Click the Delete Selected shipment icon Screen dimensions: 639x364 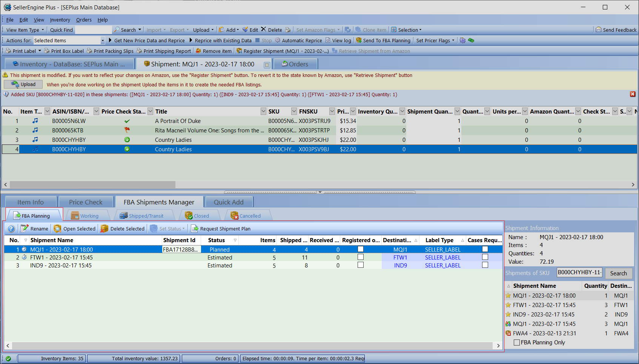point(104,229)
